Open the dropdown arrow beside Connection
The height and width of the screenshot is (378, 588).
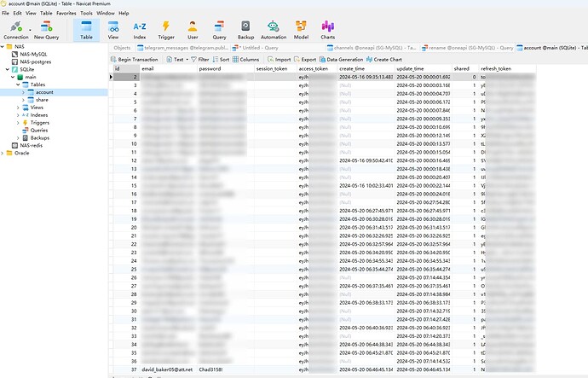pyautogui.click(x=30, y=30)
